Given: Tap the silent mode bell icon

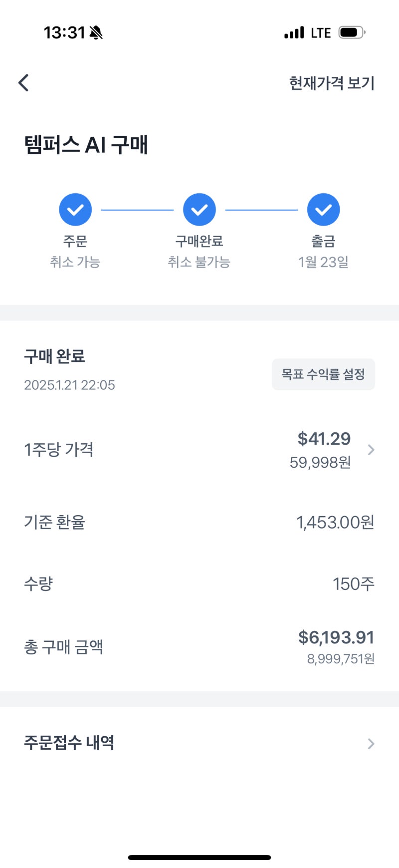Looking at the screenshot, I should coord(96,33).
